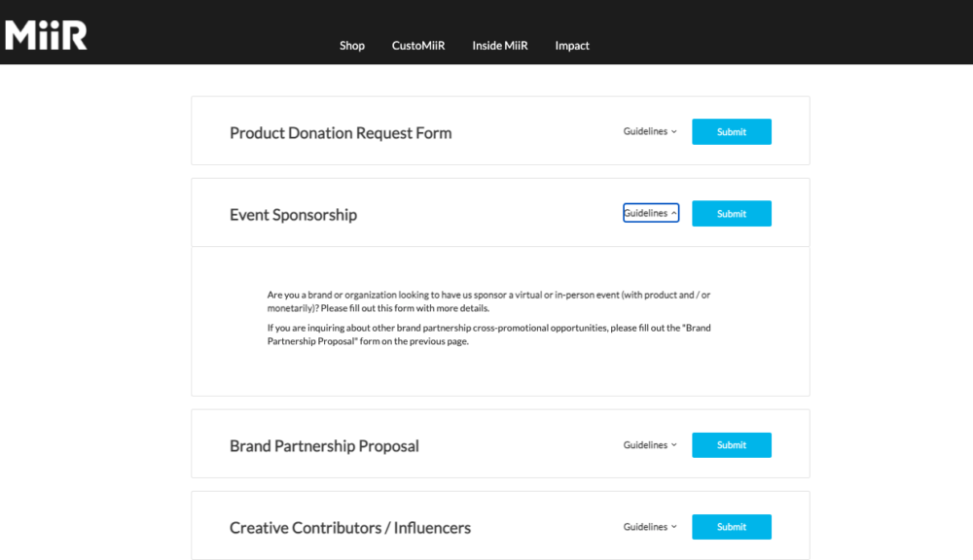Open the CustoMiiR menu item
The width and height of the screenshot is (973, 560).
click(418, 46)
